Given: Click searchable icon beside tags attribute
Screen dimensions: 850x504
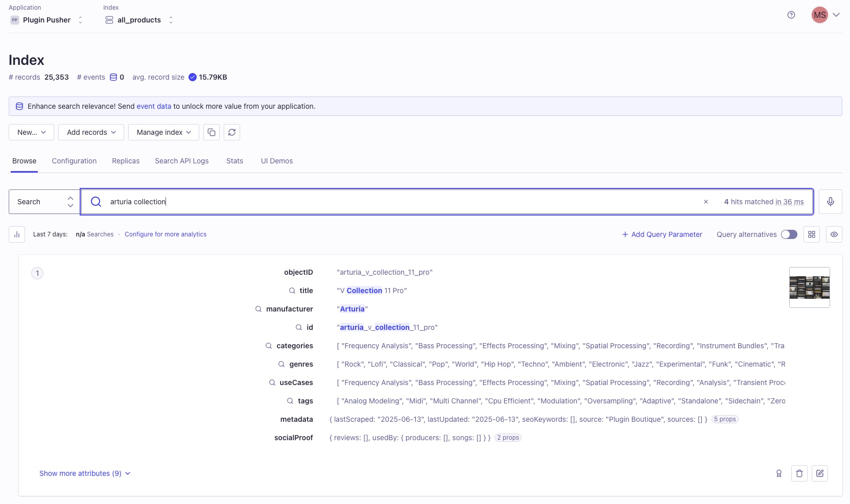Looking at the screenshot, I should pyautogui.click(x=290, y=401).
